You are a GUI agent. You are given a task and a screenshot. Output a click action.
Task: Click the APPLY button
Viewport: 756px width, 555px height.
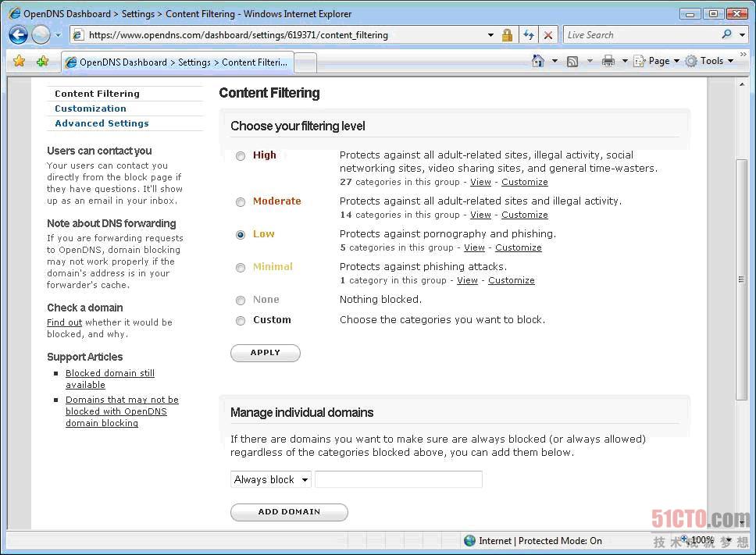pos(266,353)
